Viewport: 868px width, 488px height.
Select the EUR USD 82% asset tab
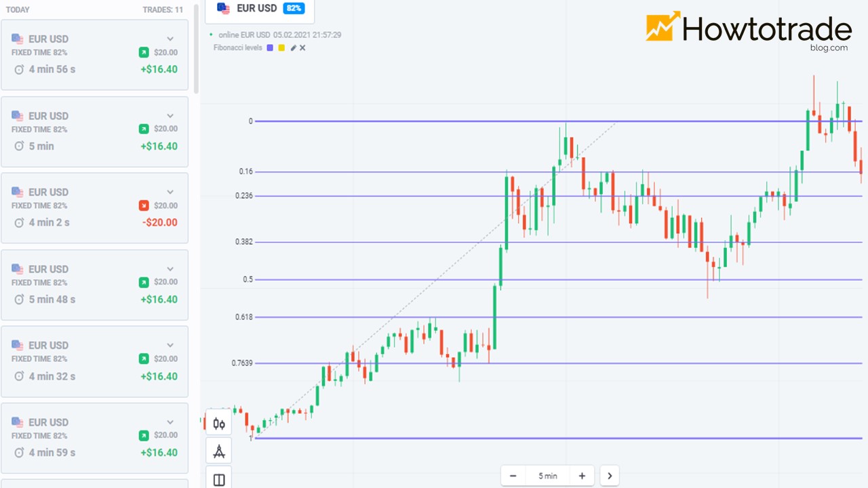[x=260, y=9]
